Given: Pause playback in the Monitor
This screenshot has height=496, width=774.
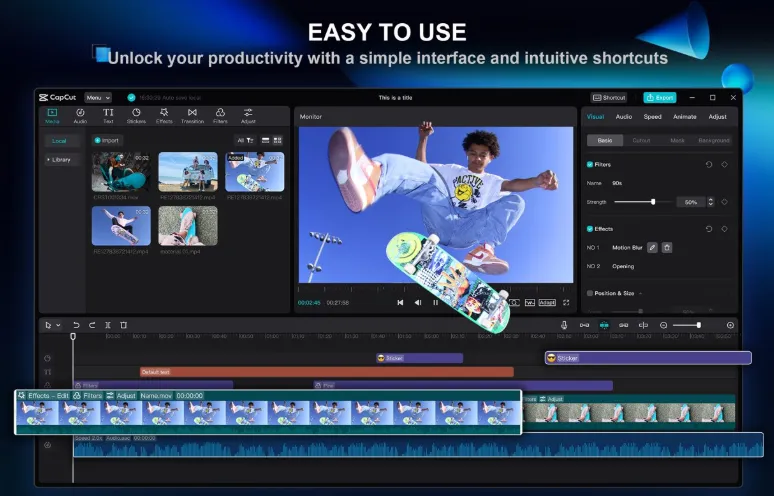Looking at the screenshot, I should [x=435, y=303].
